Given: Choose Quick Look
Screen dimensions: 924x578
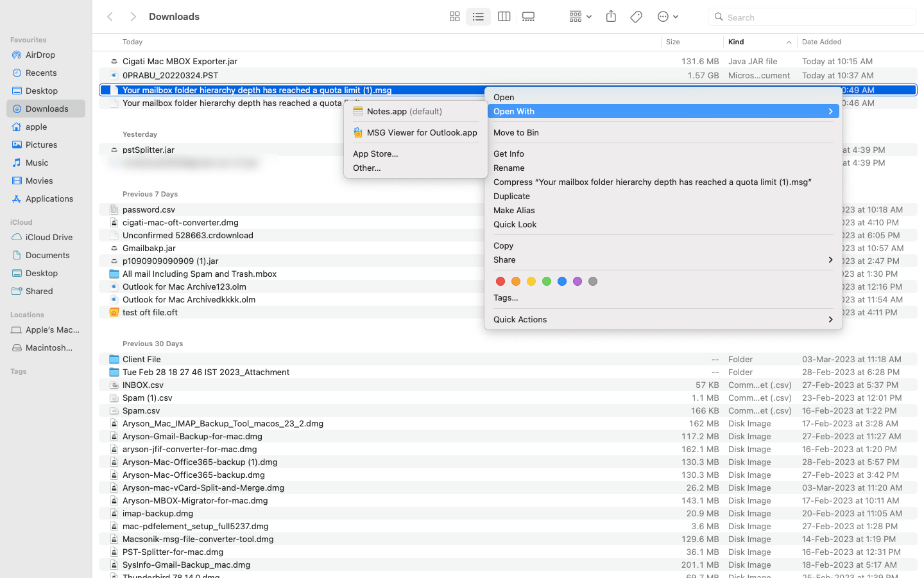Looking at the screenshot, I should pos(663,224).
